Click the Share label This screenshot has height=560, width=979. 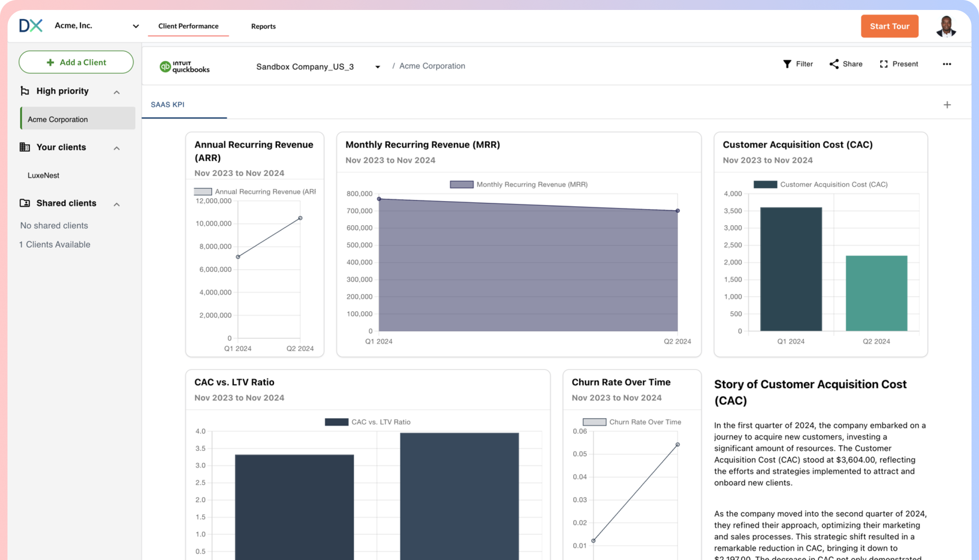(852, 64)
